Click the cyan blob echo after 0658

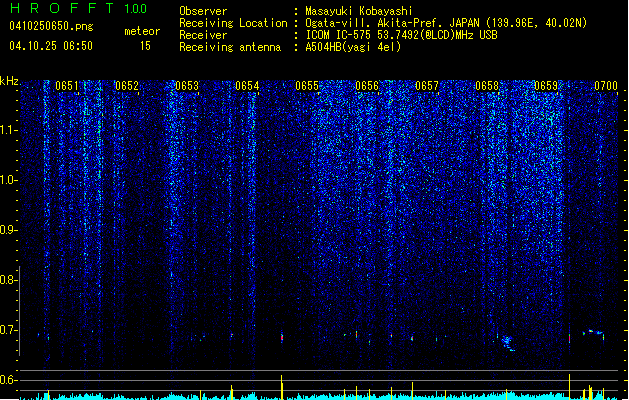507,343
